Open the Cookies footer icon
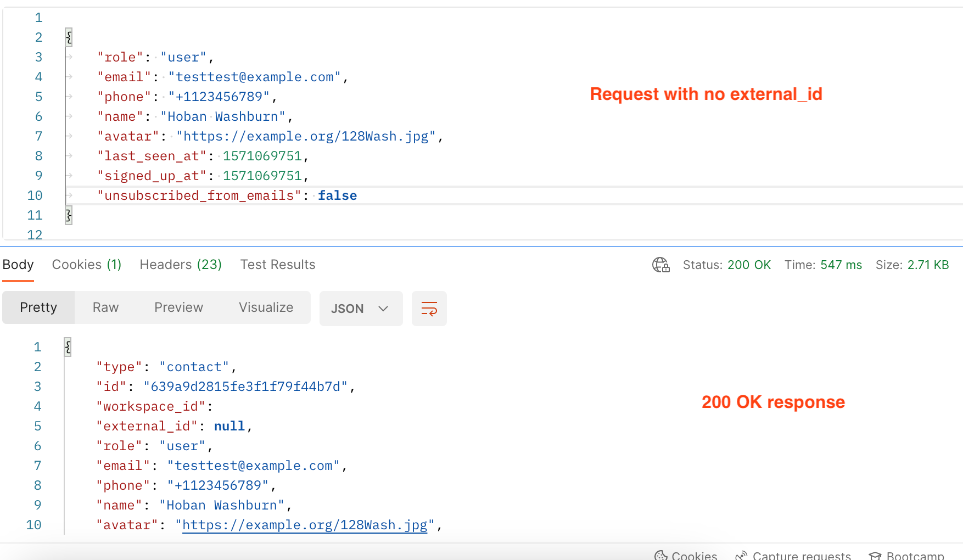The height and width of the screenshot is (560, 963). click(661, 556)
